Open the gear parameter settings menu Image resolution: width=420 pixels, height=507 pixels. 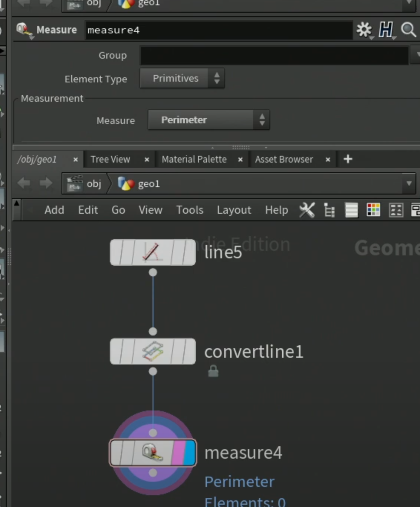coord(364,30)
